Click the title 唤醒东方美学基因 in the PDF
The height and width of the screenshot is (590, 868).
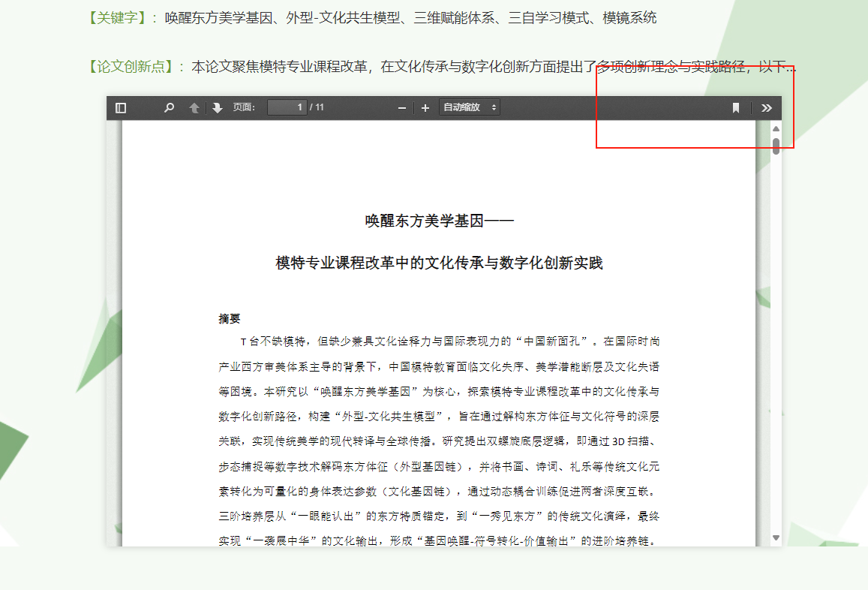click(x=439, y=221)
